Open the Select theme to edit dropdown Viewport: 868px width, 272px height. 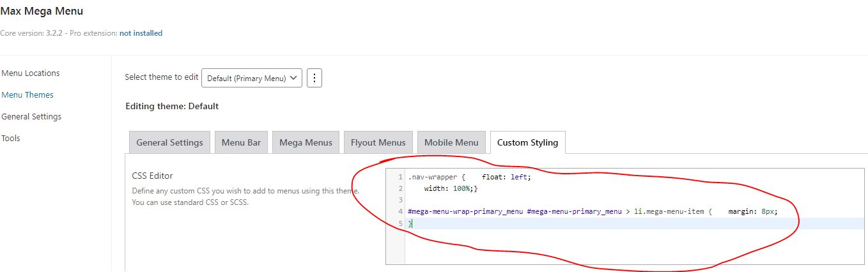252,78
